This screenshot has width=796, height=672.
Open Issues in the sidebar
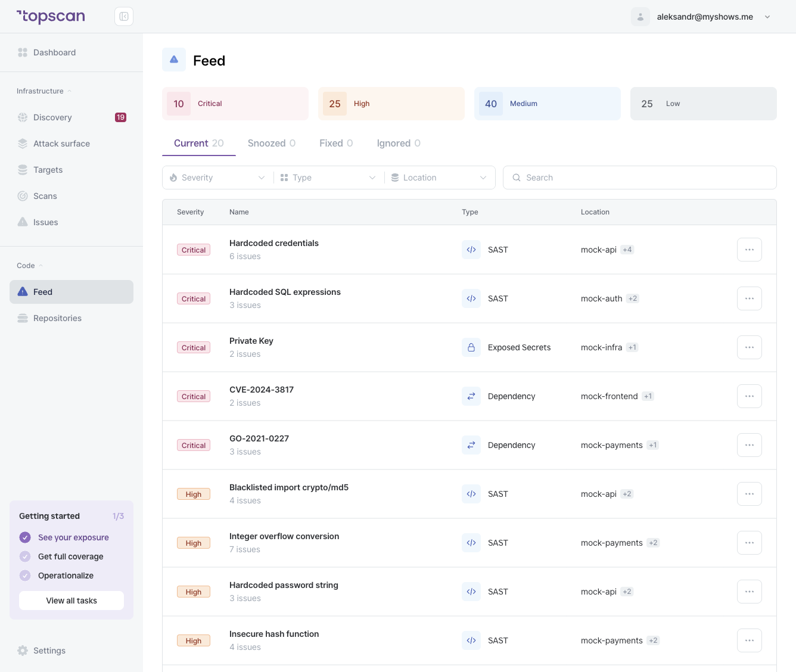pyautogui.click(x=71, y=222)
